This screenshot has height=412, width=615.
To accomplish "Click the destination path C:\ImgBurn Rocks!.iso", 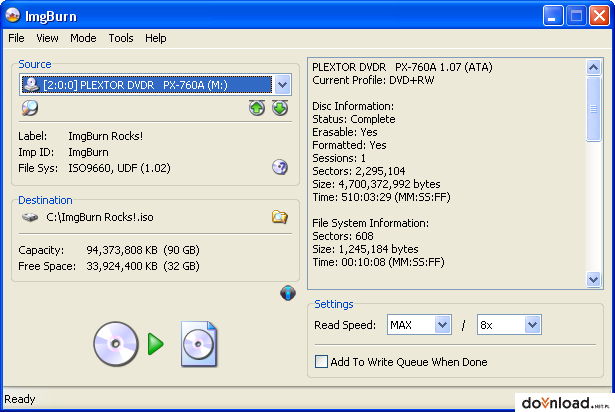I will click(x=100, y=217).
